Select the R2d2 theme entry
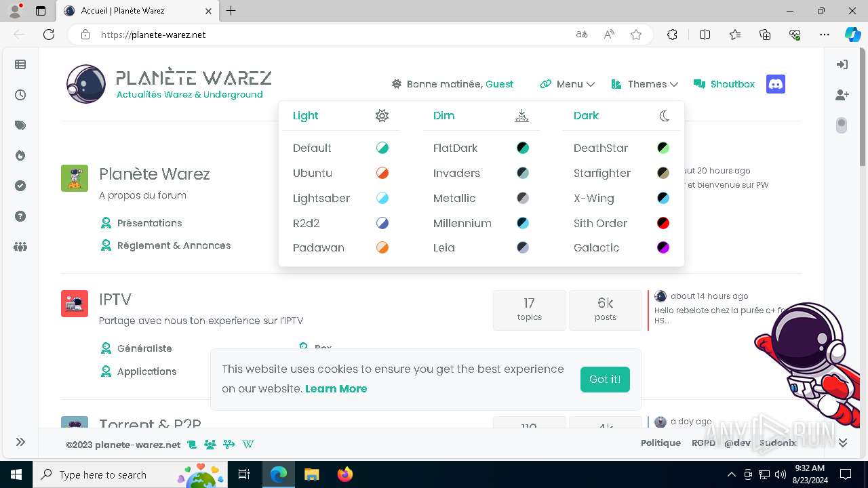The image size is (868, 488). point(340,223)
